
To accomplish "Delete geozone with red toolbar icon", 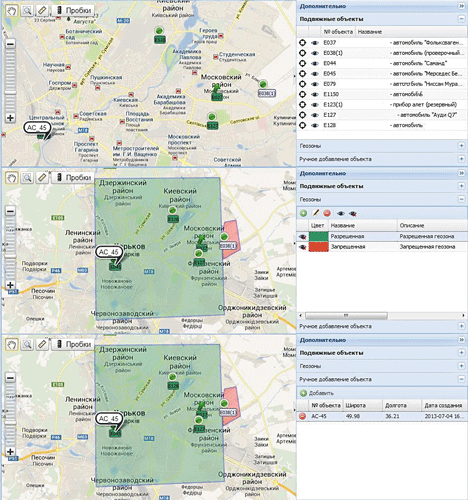I will pos(327,213).
